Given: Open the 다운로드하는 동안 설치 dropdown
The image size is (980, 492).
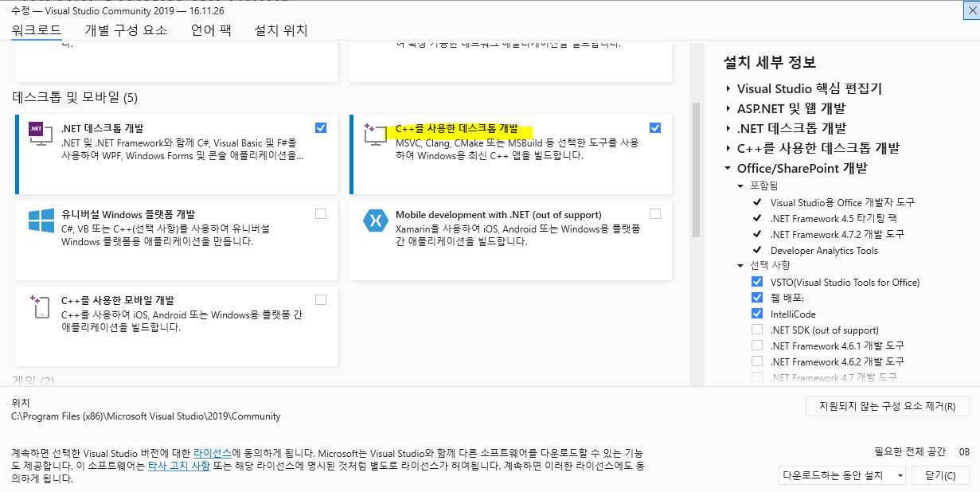Looking at the screenshot, I should coord(842,475).
